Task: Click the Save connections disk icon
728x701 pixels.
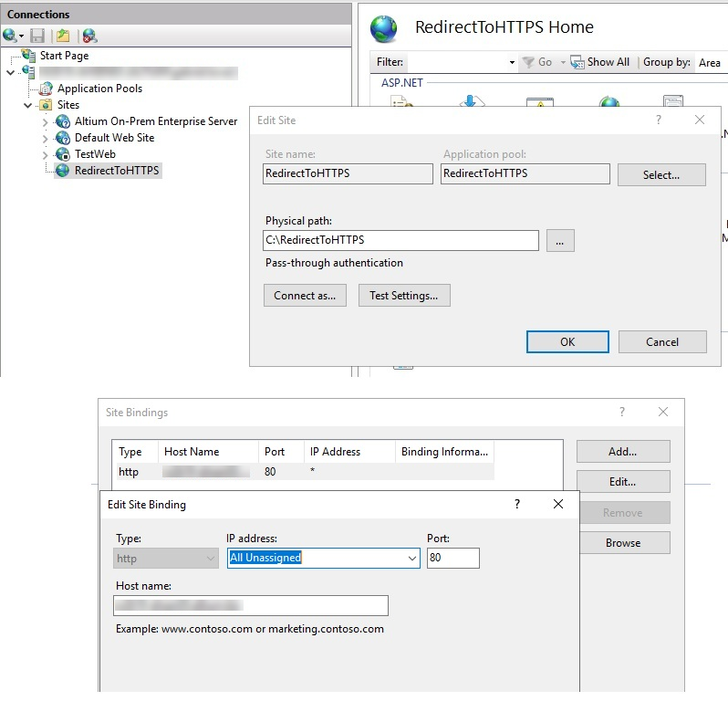Action: 37,36
